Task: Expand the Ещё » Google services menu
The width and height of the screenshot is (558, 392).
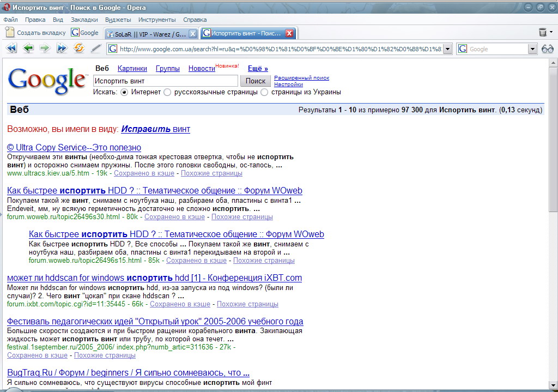Action: 258,69
